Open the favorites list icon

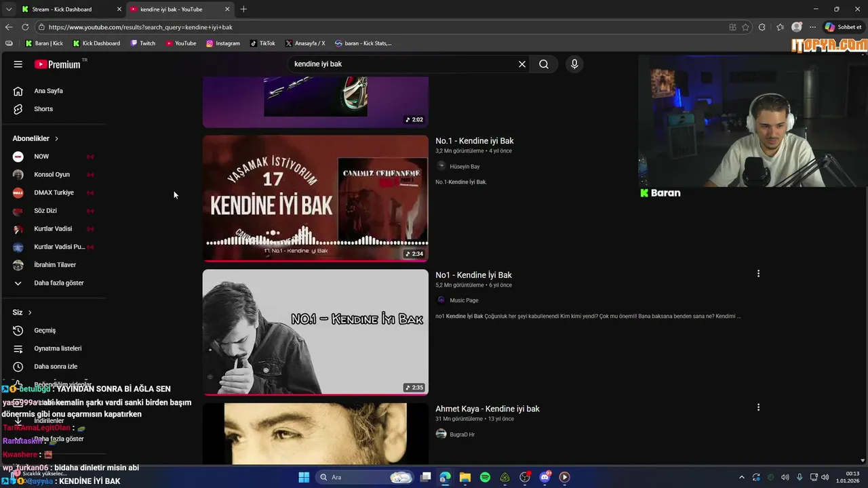(780, 27)
